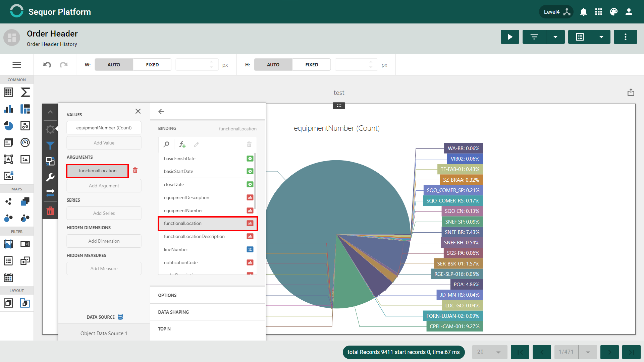
Task: Open the notifications bell
Action: (584, 12)
